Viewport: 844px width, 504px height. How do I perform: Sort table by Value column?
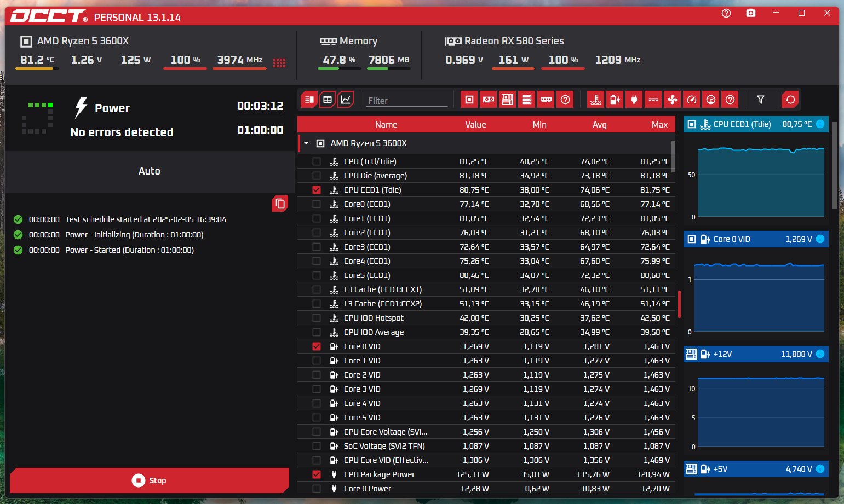coord(475,125)
